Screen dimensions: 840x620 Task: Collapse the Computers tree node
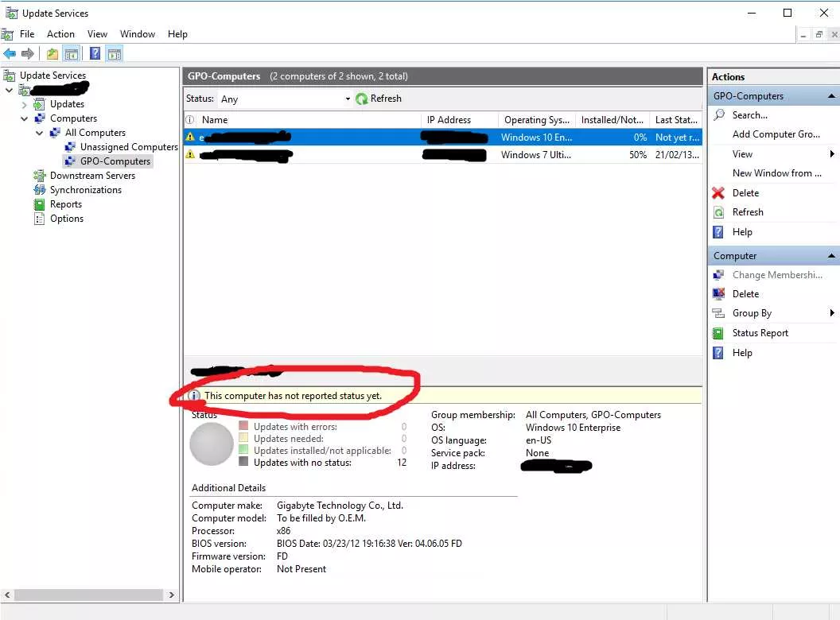coord(24,118)
